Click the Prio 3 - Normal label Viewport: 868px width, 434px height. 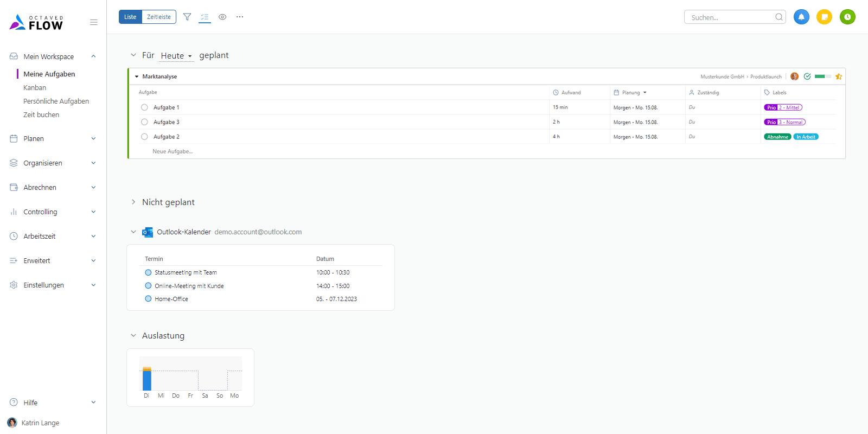point(784,122)
